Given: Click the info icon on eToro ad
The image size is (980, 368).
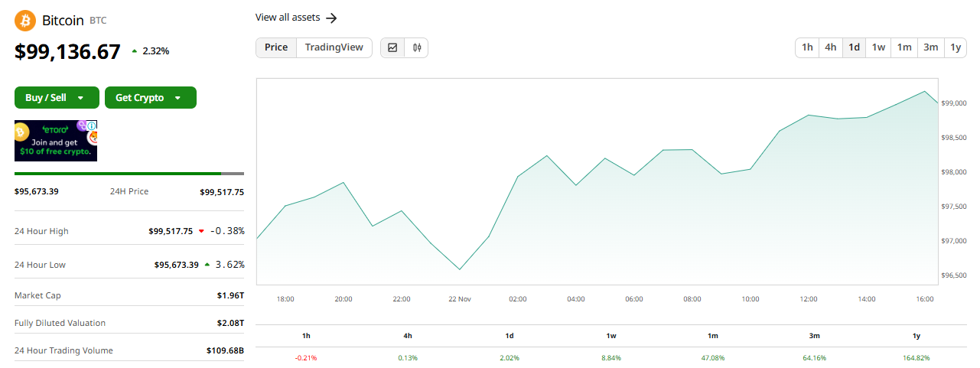Looking at the screenshot, I should click(x=91, y=125).
